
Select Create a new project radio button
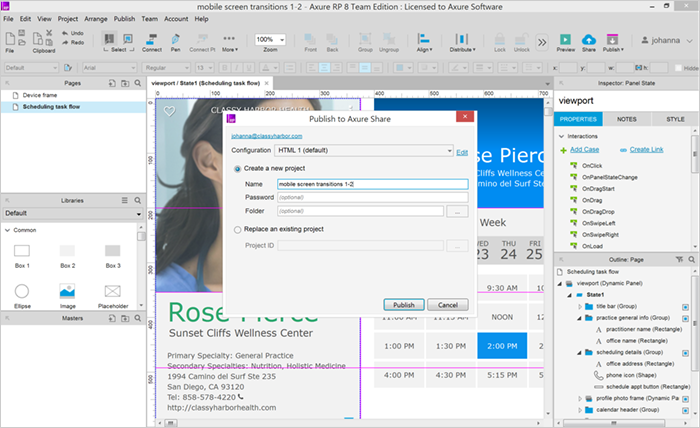[238, 169]
